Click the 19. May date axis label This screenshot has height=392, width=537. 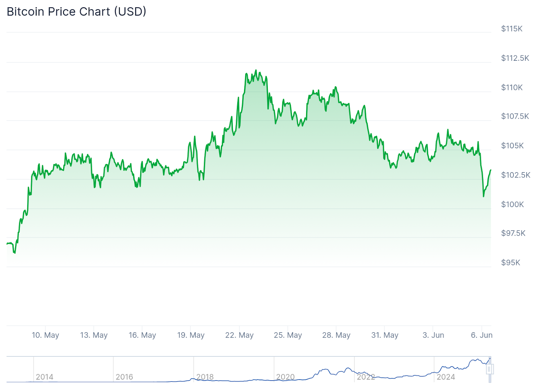pyautogui.click(x=191, y=335)
